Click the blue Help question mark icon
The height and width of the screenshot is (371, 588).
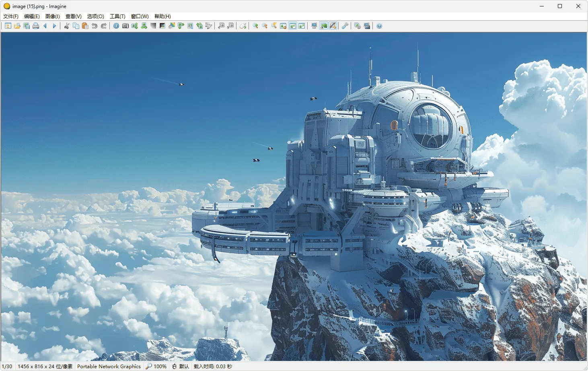click(379, 26)
